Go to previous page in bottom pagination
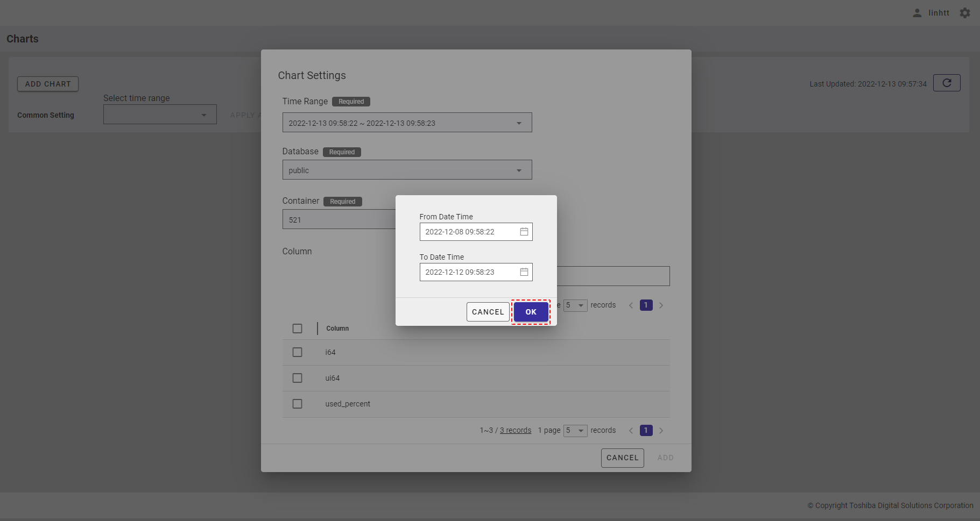 coord(631,431)
